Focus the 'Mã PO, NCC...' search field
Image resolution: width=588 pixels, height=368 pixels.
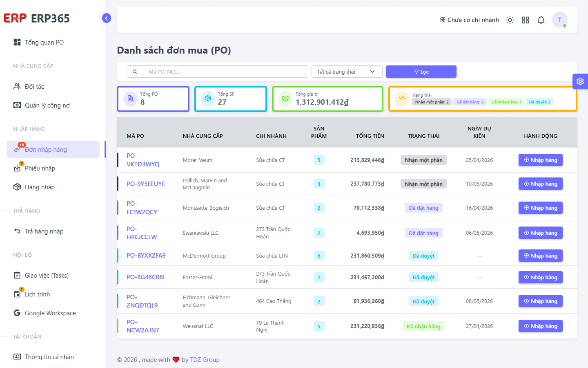tap(225, 72)
